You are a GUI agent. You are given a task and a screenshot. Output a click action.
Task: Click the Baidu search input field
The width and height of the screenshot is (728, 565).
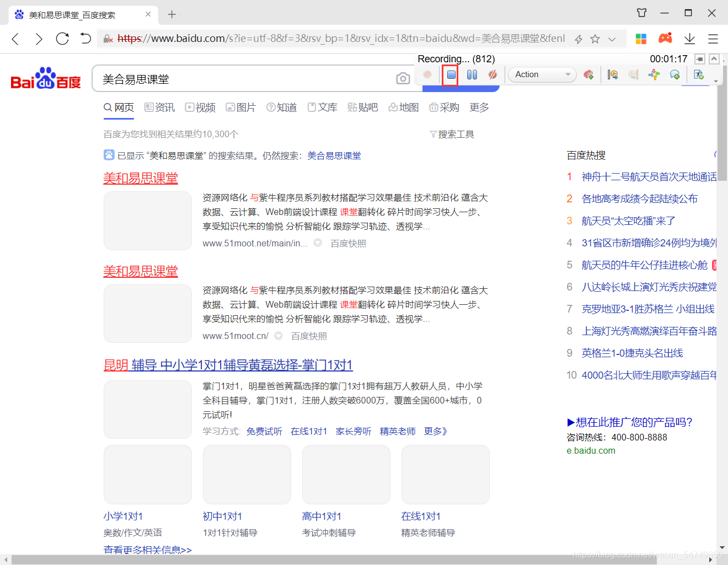pyautogui.click(x=243, y=79)
